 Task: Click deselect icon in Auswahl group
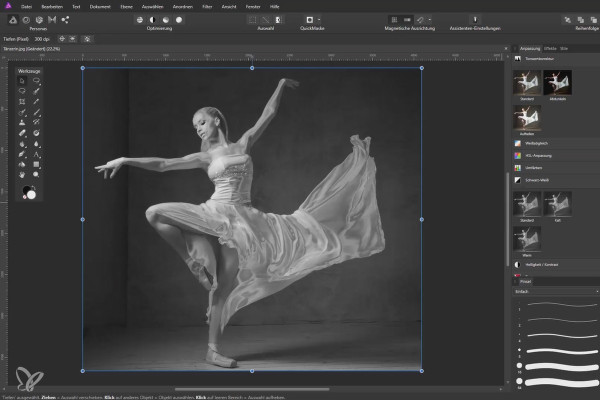(x=266, y=20)
